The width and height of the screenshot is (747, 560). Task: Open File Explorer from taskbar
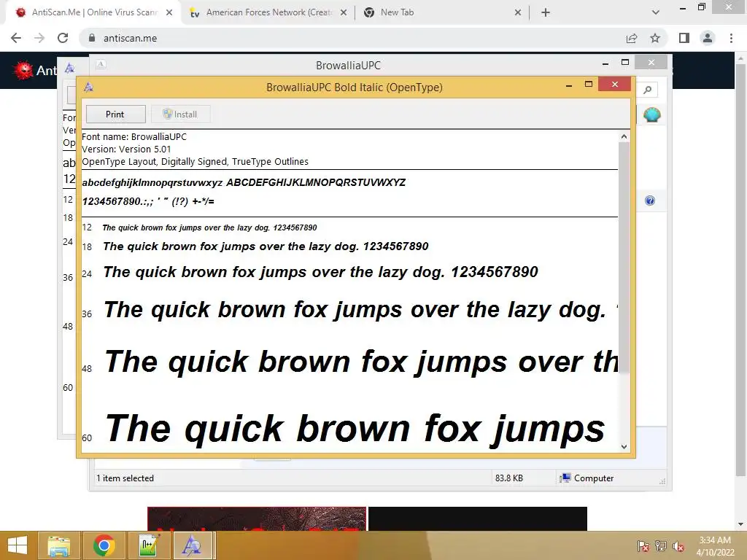click(x=59, y=545)
